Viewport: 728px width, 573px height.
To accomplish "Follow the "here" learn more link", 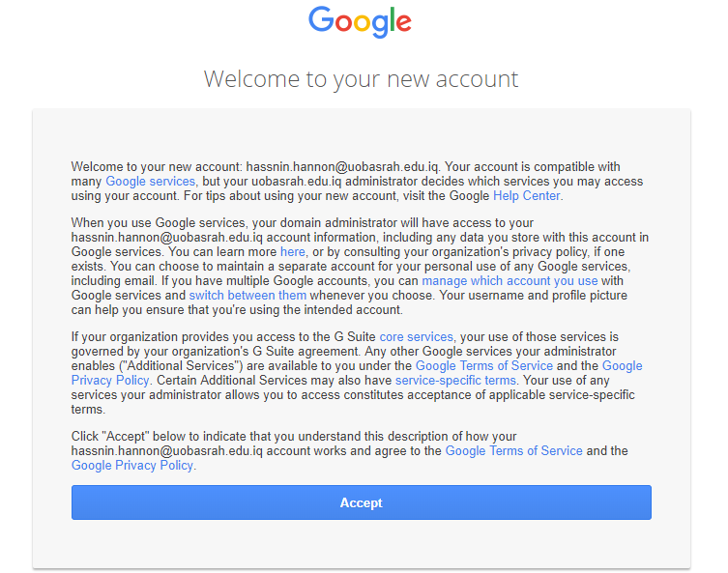I will [292, 252].
